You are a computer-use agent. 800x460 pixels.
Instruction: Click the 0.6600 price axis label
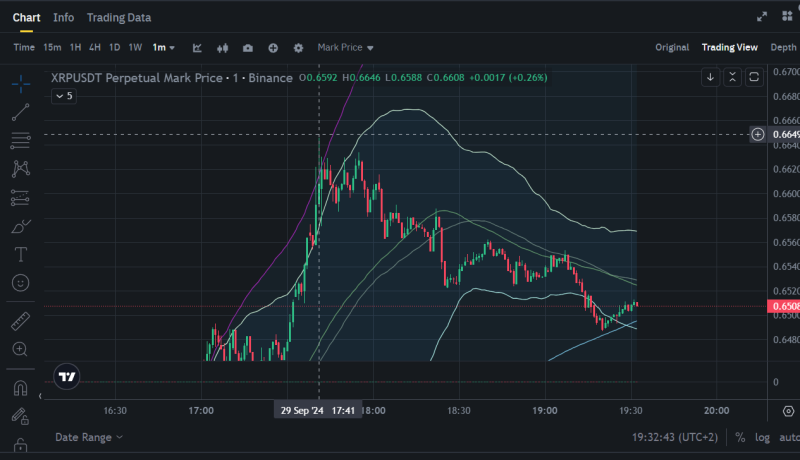pos(786,194)
